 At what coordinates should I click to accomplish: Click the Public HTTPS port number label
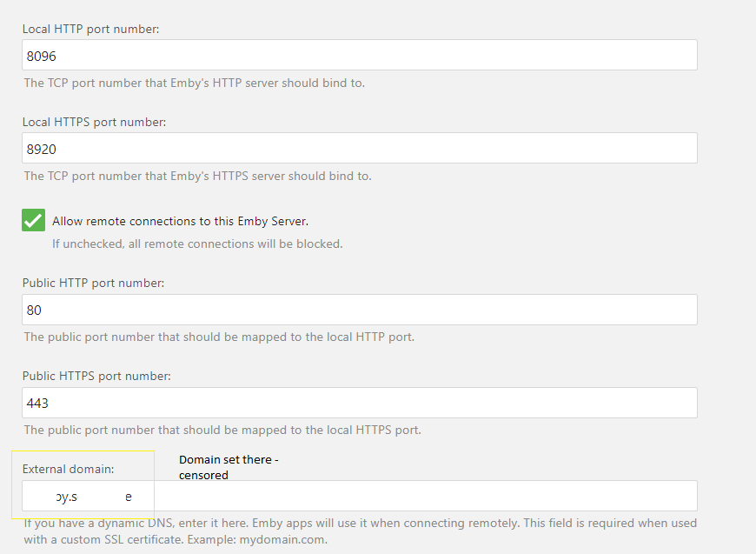click(93, 376)
